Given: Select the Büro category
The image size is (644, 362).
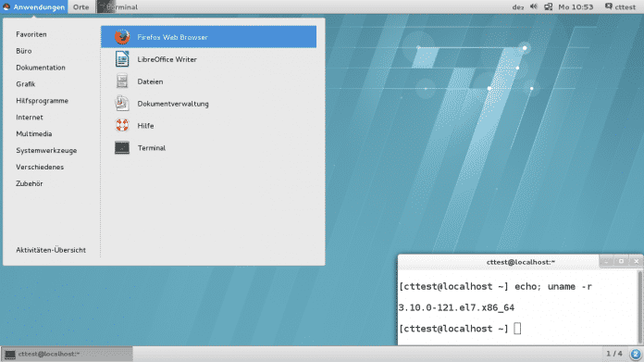Looking at the screenshot, I should pos(24,51).
